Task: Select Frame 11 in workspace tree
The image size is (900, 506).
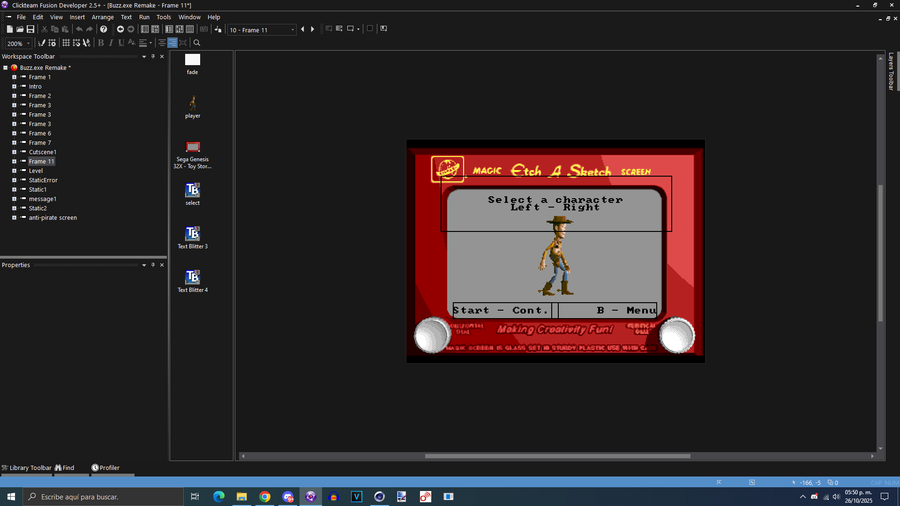Action: click(x=41, y=161)
